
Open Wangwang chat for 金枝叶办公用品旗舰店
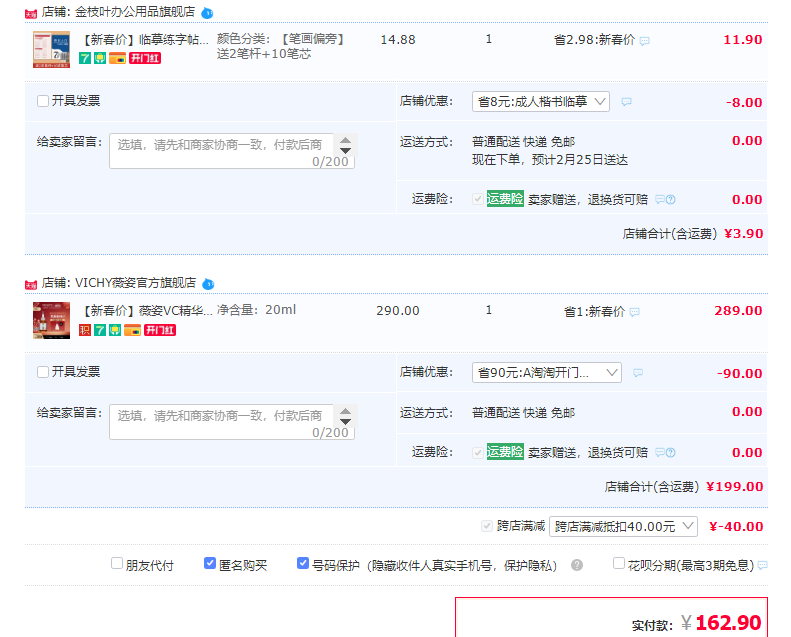tap(207, 13)
